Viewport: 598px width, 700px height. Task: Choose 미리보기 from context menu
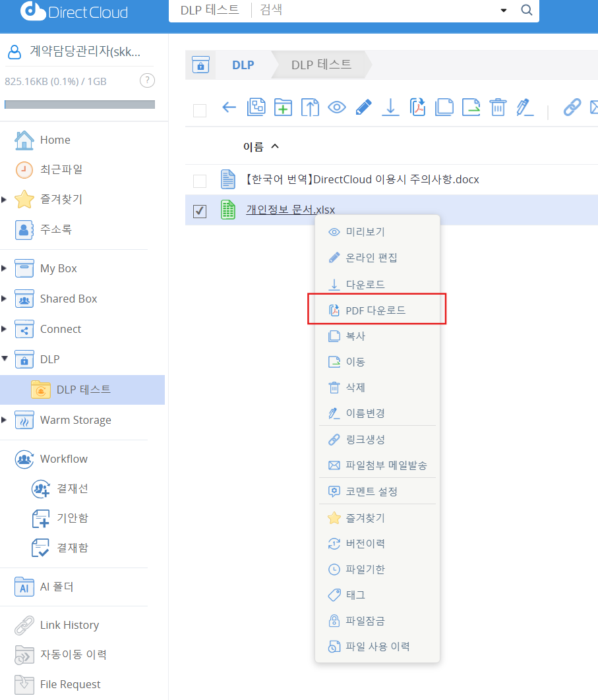[x=377, y=232]
